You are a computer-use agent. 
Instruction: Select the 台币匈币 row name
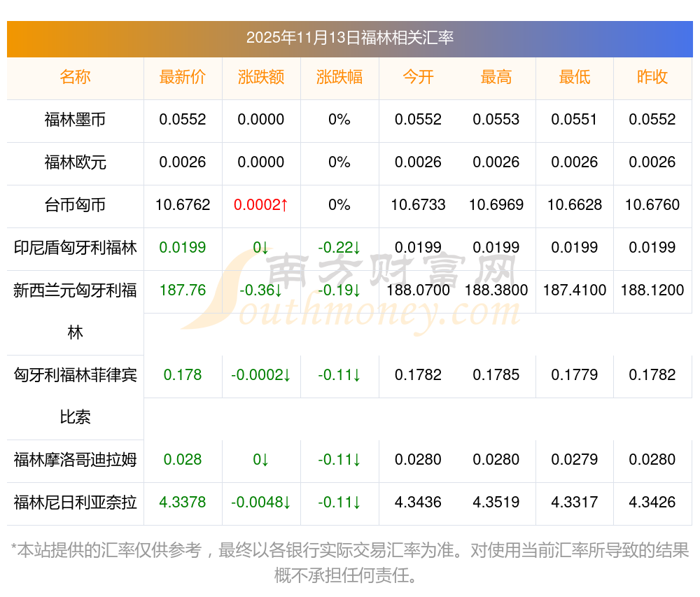point(75,205)
